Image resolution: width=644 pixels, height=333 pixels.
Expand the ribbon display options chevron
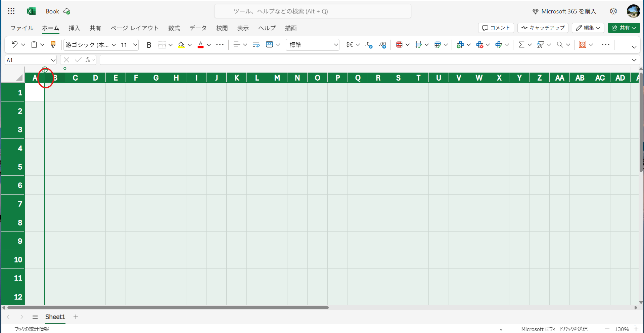click(634, 47)
